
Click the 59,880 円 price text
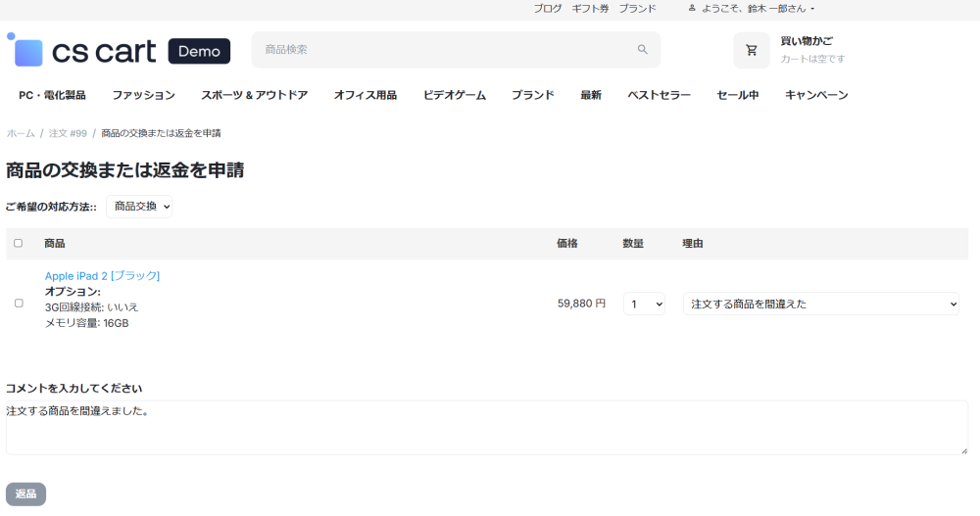coord(581,304)
